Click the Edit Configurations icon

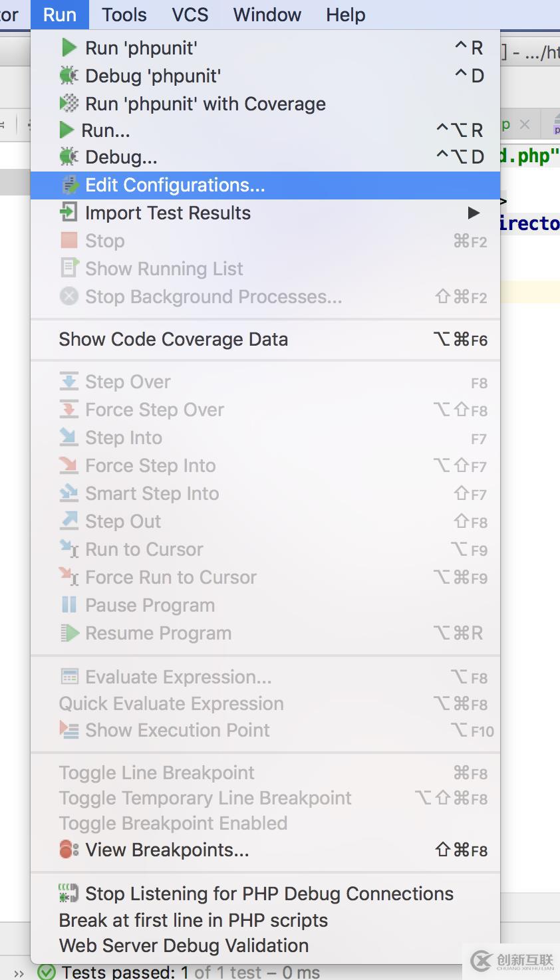pyautogui.click(x=69, y=185)
